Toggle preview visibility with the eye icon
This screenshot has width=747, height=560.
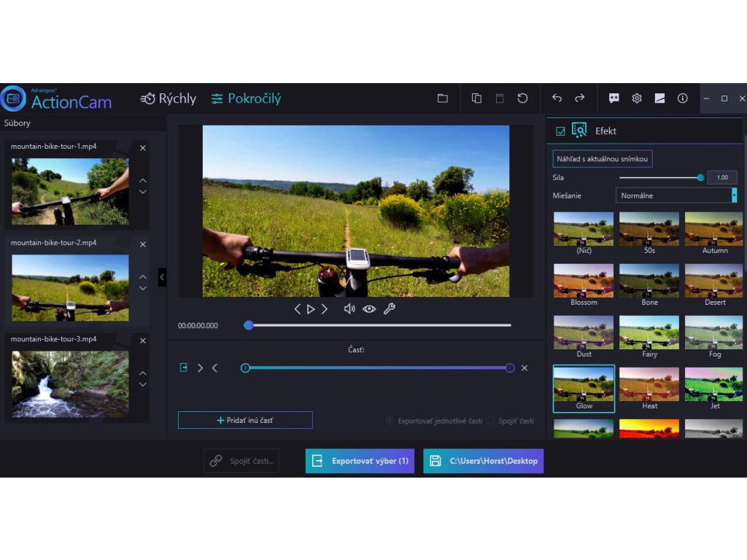369,309
